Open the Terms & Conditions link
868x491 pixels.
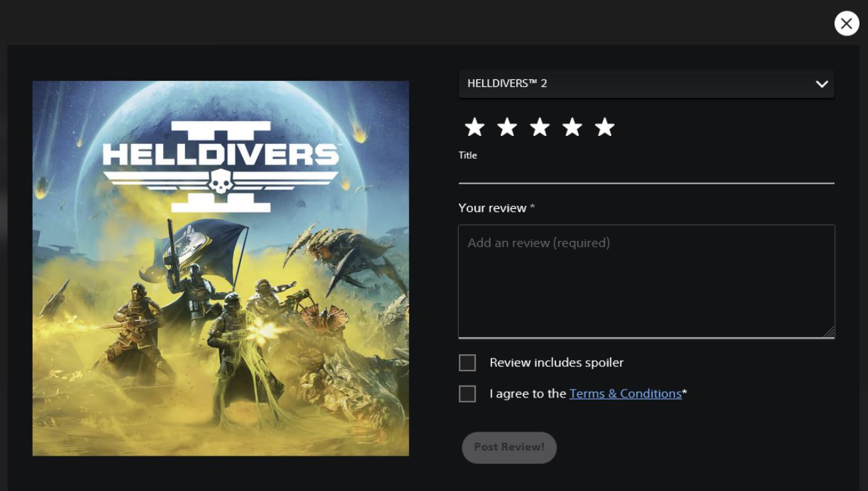click(625, 394)
